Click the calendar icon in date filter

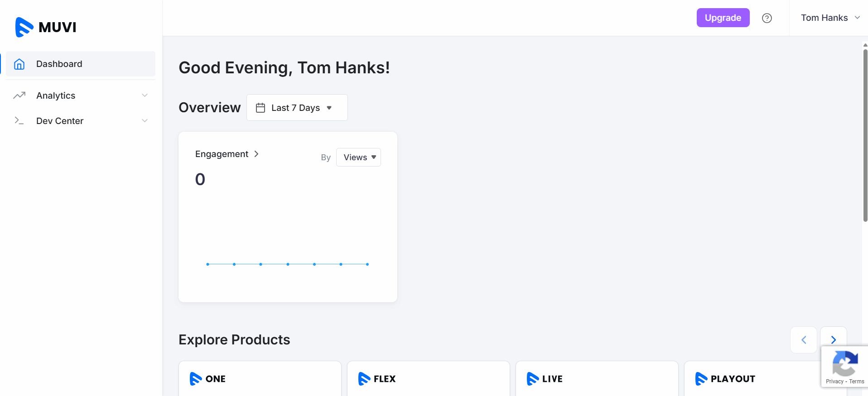point(260,108)
